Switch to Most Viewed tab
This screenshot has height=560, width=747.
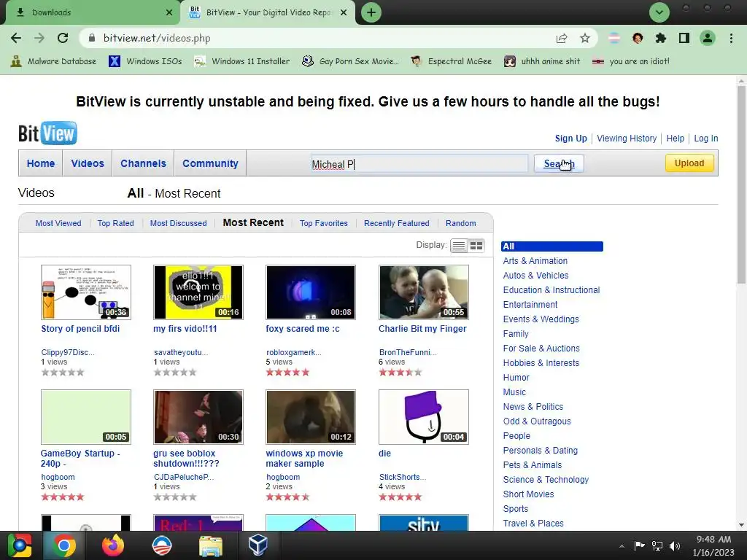58,223
